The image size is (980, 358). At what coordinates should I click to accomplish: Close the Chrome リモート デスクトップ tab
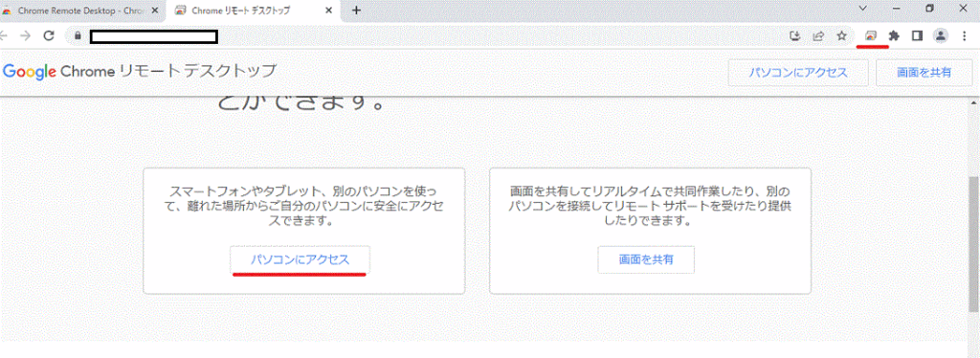point(329,11)
